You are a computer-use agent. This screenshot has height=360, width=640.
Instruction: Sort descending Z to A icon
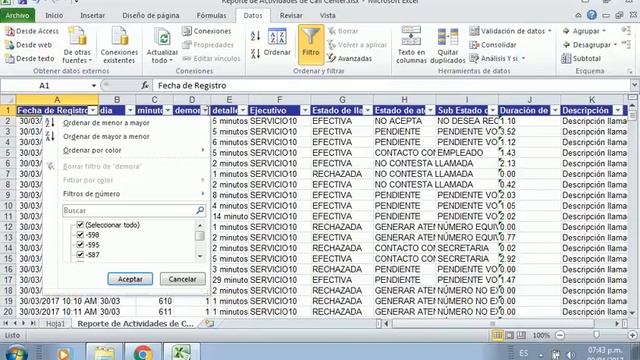(x=255, y=53)
